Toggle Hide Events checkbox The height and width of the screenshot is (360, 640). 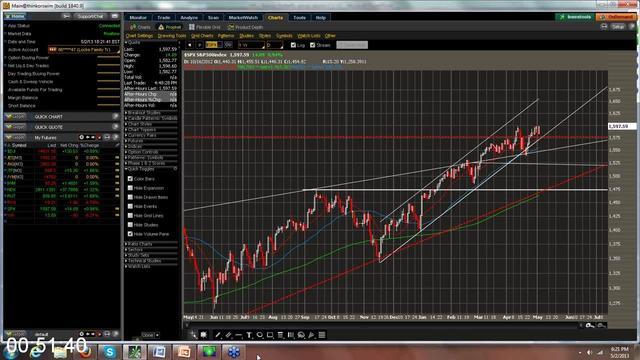point(130,206)
